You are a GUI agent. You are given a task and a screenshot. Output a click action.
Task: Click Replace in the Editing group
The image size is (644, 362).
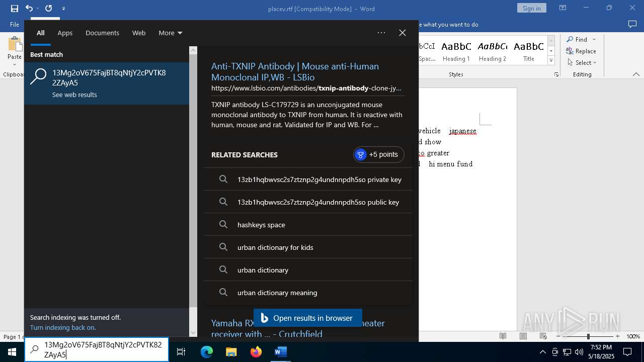tap(581, 51)
